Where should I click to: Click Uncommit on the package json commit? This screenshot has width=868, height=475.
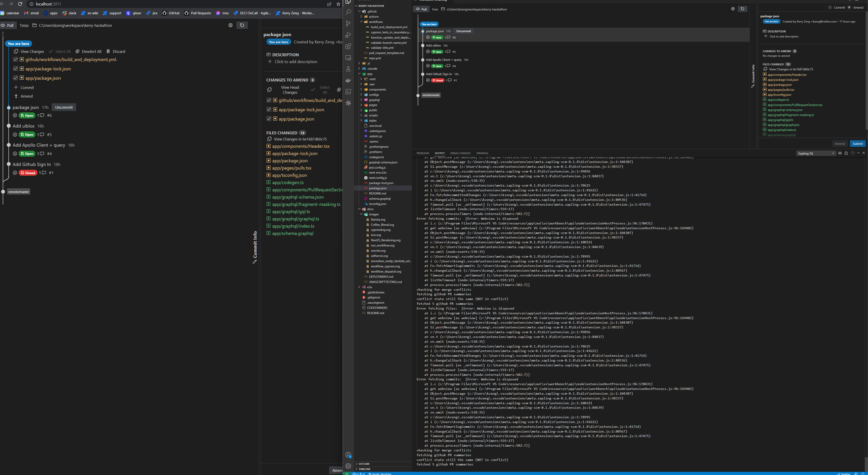[x=64, y=107]
